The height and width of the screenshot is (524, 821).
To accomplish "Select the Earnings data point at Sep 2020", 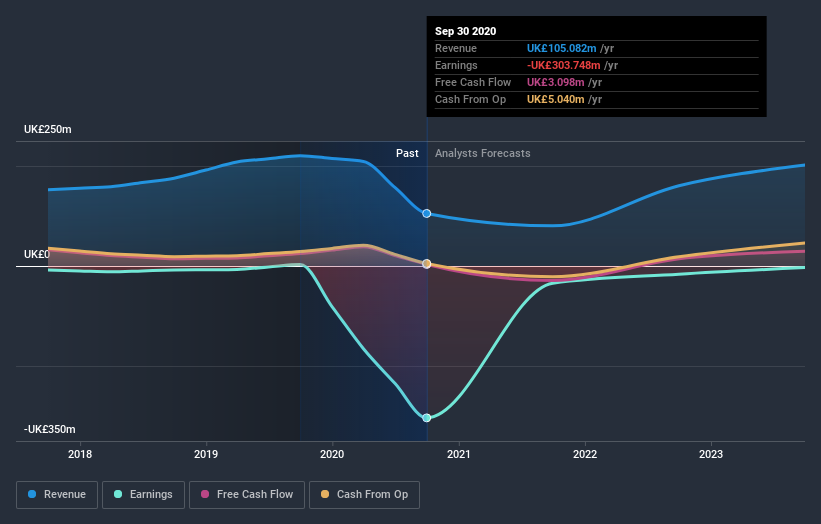I will (x=427, y=418).
